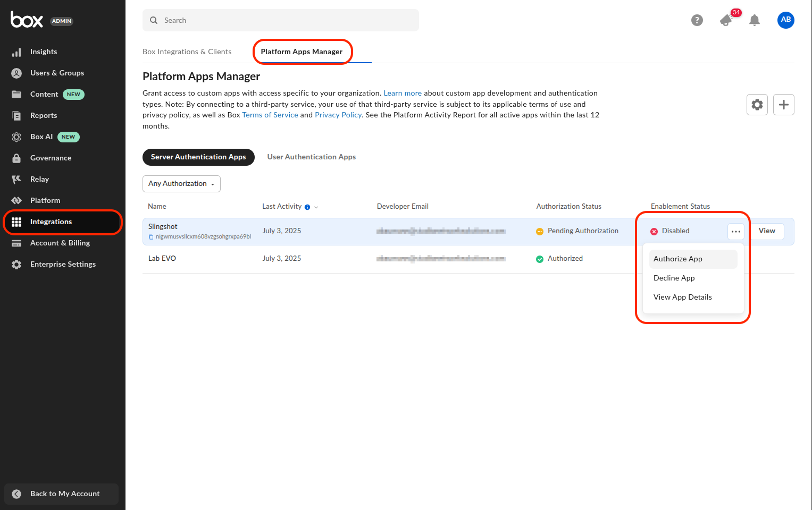Open the Reports icon
This screenshot has height=510, width=812.
click(x=16, y=116)
